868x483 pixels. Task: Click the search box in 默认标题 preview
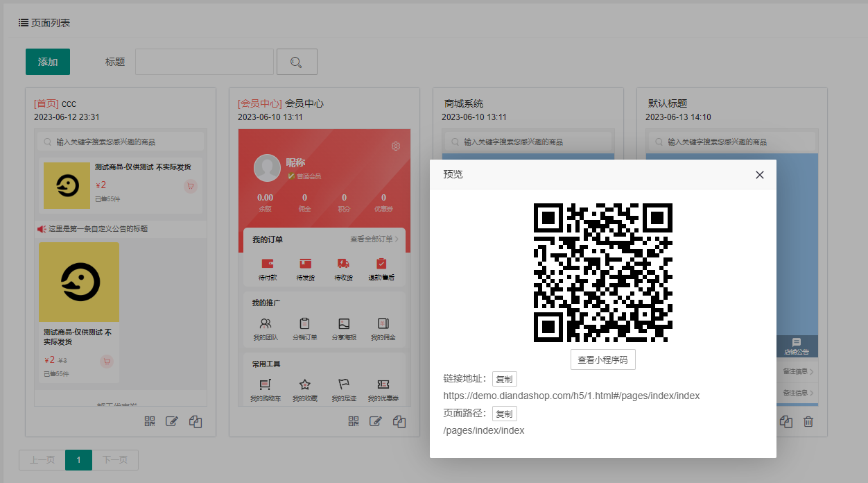pyautogui.click(x=731, y=142)
